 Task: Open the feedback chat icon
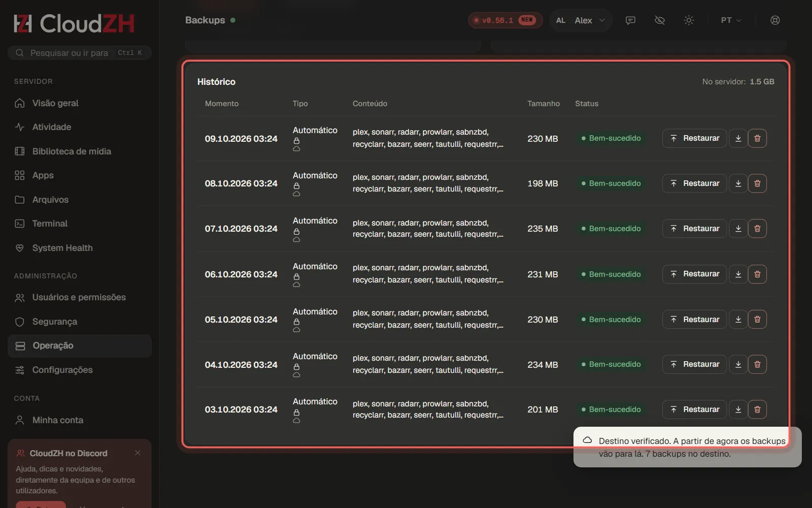[x=630, y=20]
